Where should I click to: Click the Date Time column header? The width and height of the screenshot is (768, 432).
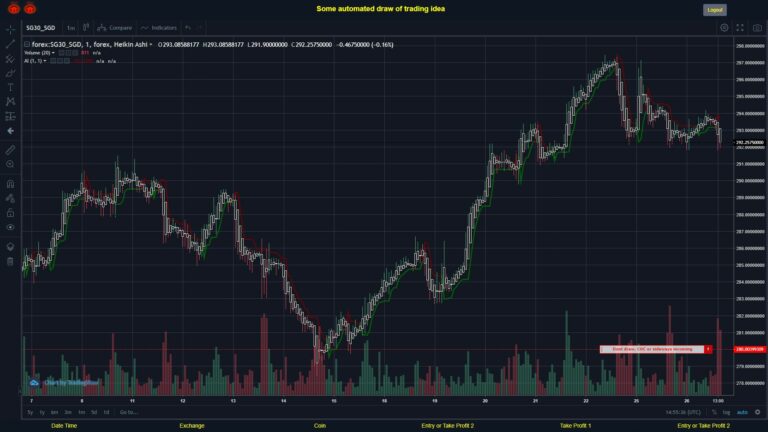pos(64,426)
